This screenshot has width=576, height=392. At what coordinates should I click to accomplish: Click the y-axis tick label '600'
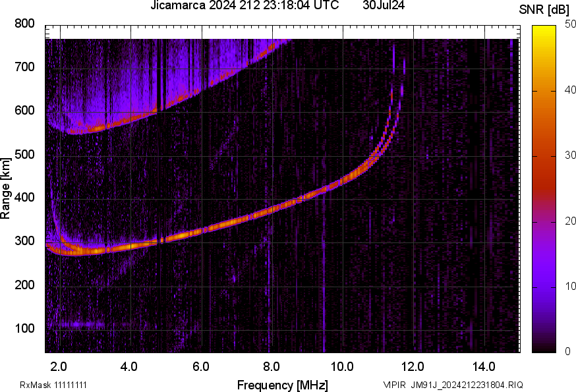[24, 110]
